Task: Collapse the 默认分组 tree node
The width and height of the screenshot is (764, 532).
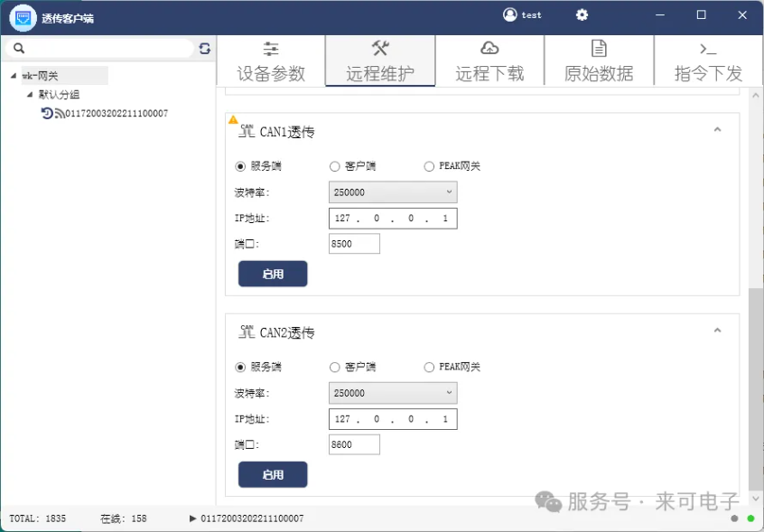Action: (30, 95)
